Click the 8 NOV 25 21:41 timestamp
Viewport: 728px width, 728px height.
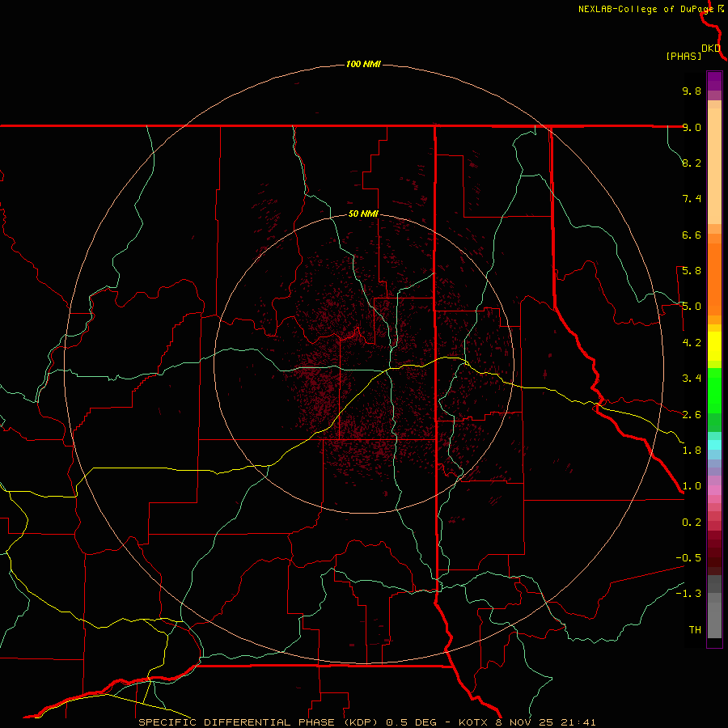click(x=547, y=722)
